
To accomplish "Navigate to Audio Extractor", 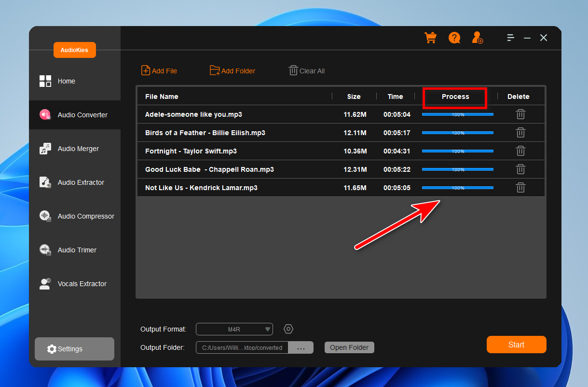I will pyautogui.click(x=75, y=182).
